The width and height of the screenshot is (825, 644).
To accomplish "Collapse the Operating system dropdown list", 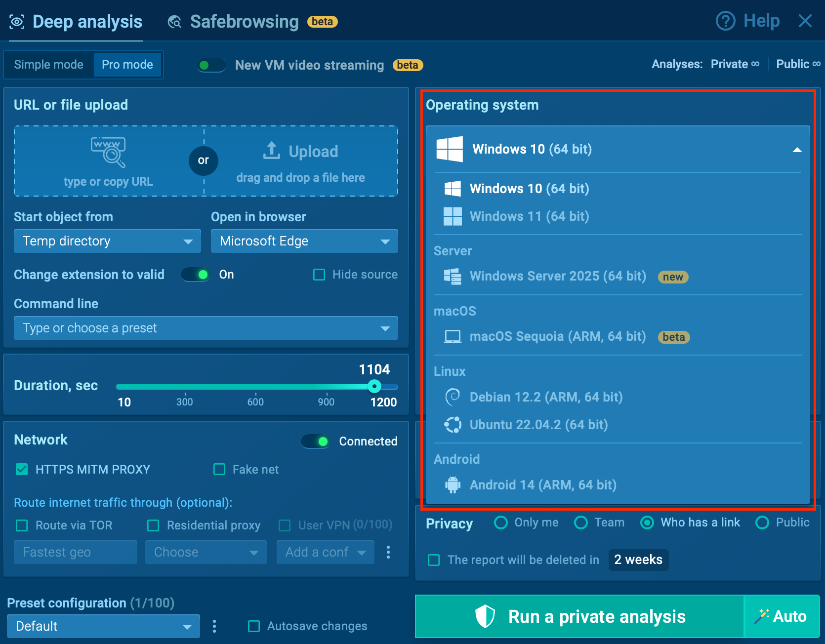I will coord(797,150).
